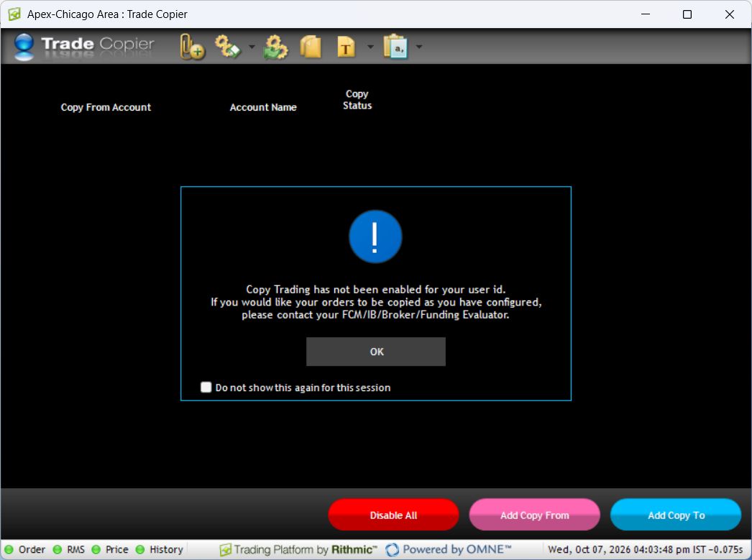Expand the dropdown arrow next to the T page icon

click(370, 47)
